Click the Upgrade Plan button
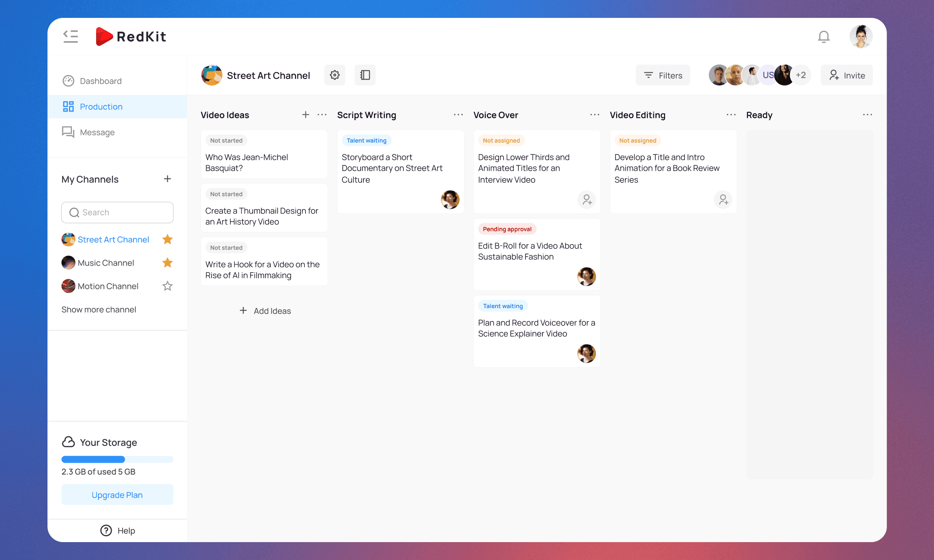Screen dimensions: 934x560 (x=117, y=495)
